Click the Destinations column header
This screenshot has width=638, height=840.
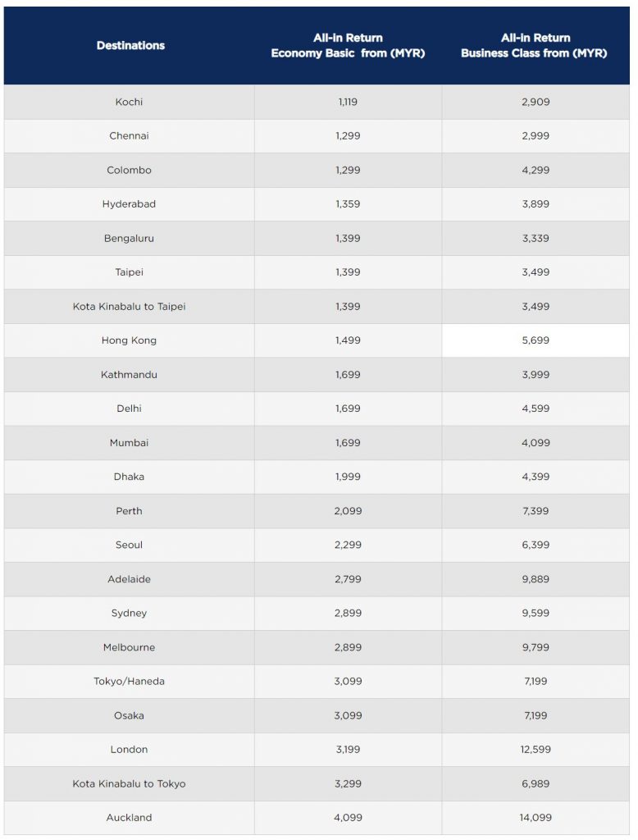point(130,46)
